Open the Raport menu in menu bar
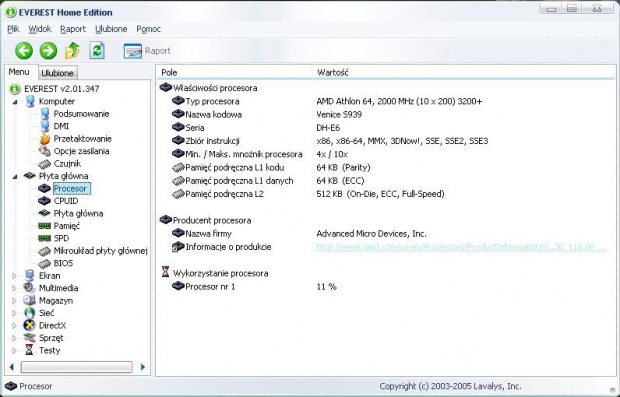This screenshot has height=397, width=620. coord(73,29)
